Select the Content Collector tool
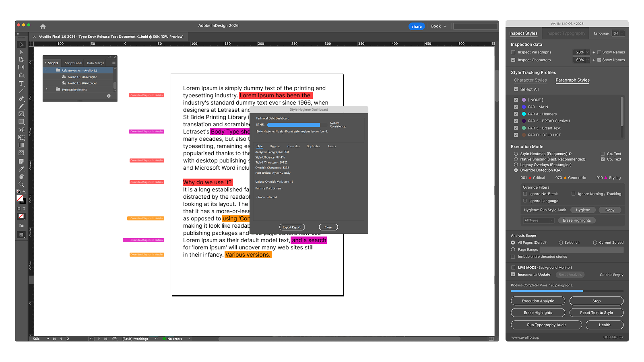 (21, 75)
